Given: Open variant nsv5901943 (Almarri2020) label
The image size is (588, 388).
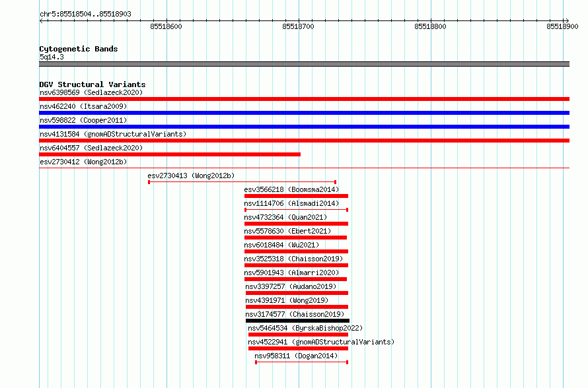Looking at the screenshot, I should [x=291, y=273].
